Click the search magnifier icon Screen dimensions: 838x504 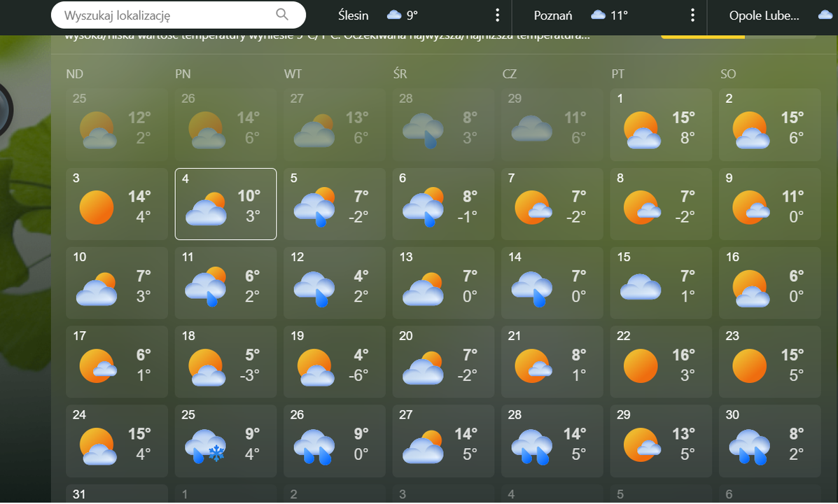[x=282, y=15]
